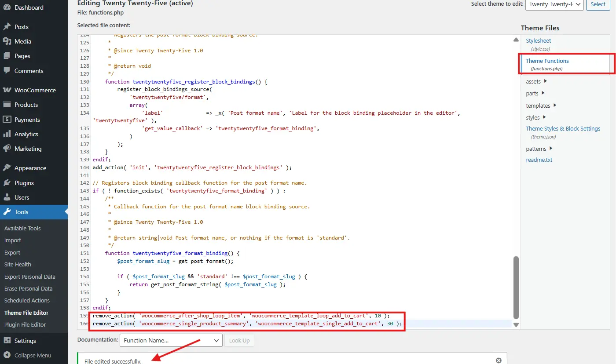Click the Dashboard gauge icon
The image size is (616, 364).
(7, 7)
